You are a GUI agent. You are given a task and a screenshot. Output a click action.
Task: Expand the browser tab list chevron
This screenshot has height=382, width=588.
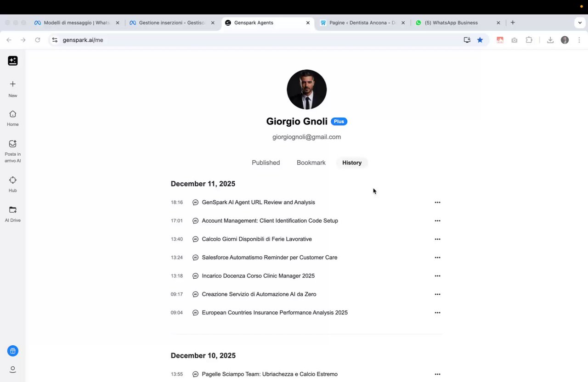[x=580, y=22]
